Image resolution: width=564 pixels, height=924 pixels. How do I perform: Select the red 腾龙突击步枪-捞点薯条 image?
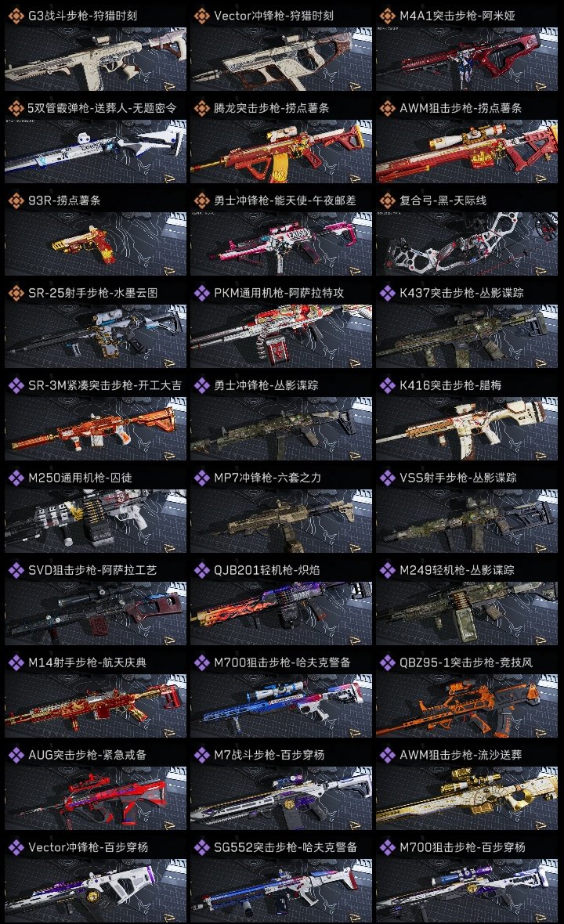pos(281,151)
